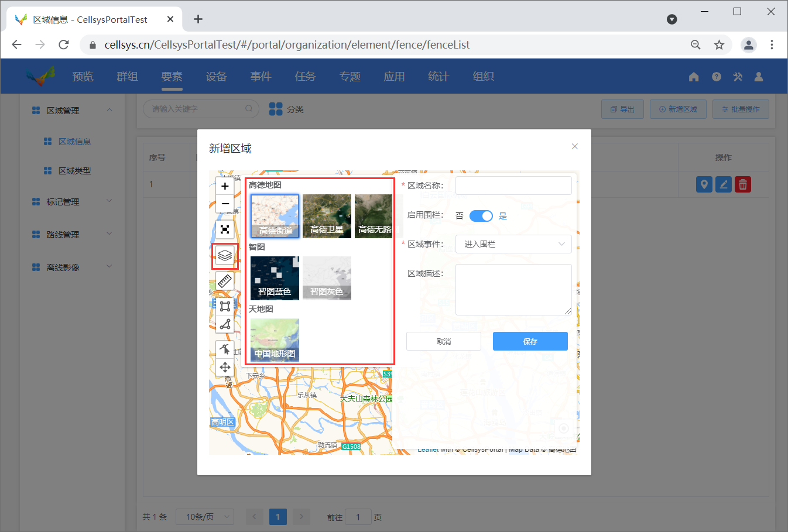
Task: Go to page 1 in pagination
Action: (278, 517)
